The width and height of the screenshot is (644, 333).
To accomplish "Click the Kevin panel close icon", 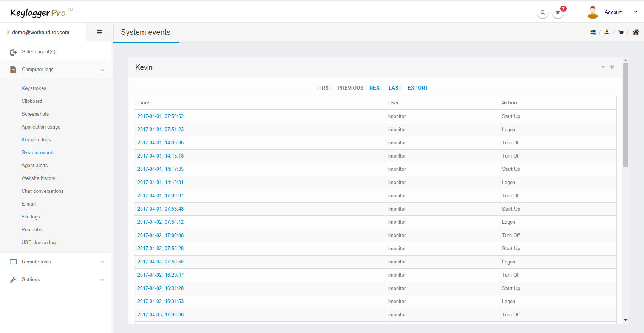I will tap(612, 67).
